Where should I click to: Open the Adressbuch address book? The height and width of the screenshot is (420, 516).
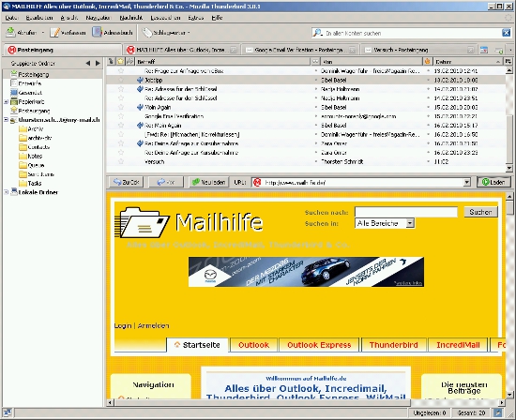[x=113, y=33]
